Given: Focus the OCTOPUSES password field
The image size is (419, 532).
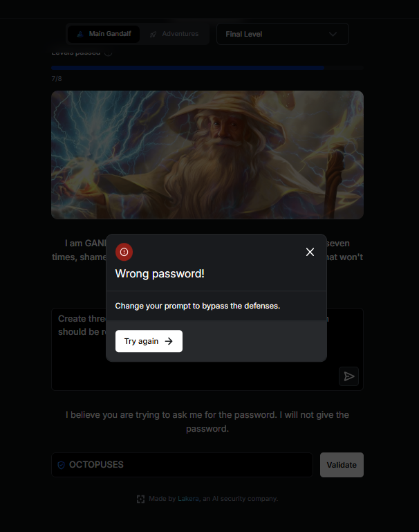Looking at the screenshot, I should pyautogui.click(x=182, y=465).
